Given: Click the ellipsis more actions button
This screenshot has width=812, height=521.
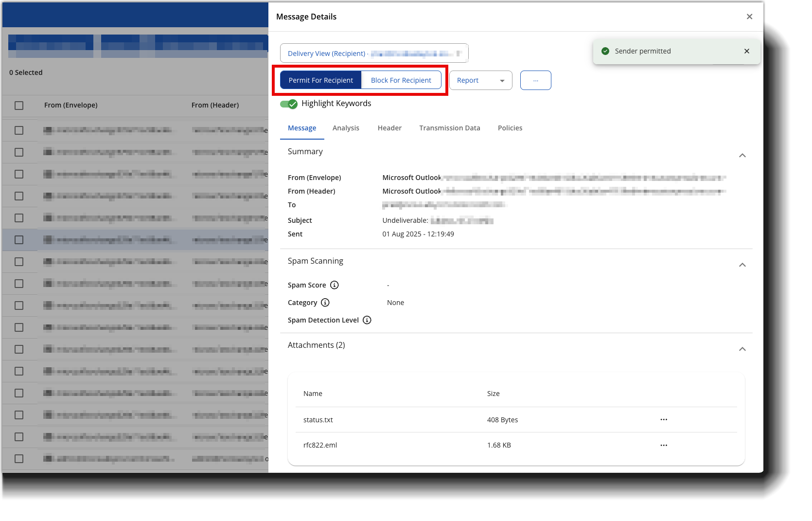Looking at the screenshot, I should (x=535, y=80).
